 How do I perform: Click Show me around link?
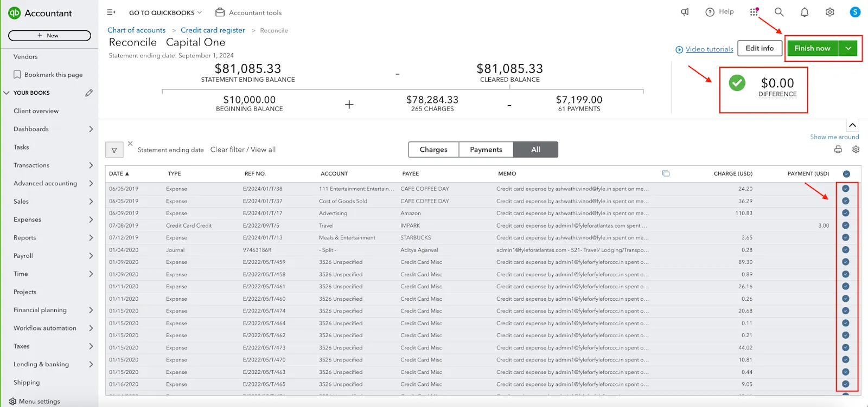pyautogui.click(x=834, y=137)
